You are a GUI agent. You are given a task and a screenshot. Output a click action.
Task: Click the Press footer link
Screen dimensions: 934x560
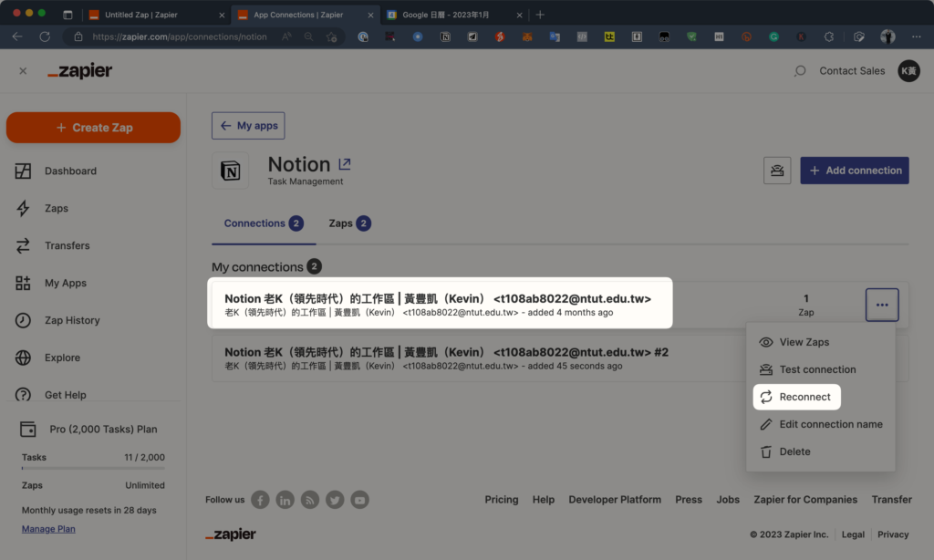(x=689, y=500)
